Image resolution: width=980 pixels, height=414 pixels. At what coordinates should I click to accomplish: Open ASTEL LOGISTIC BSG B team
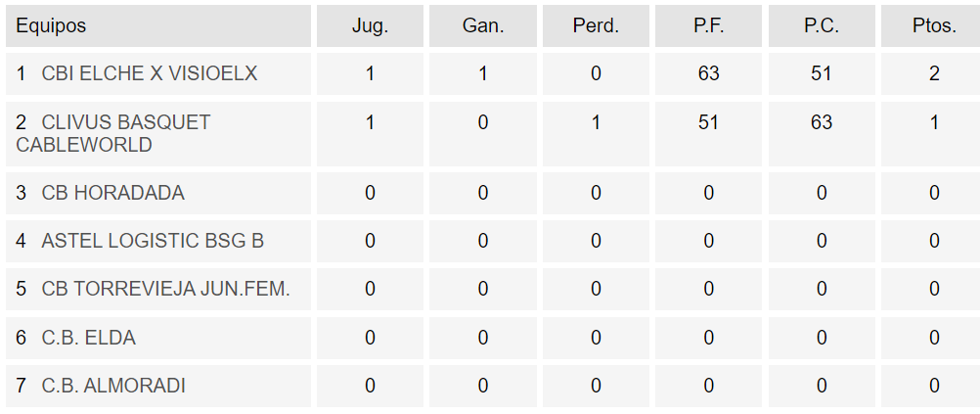tap(153, 241)
